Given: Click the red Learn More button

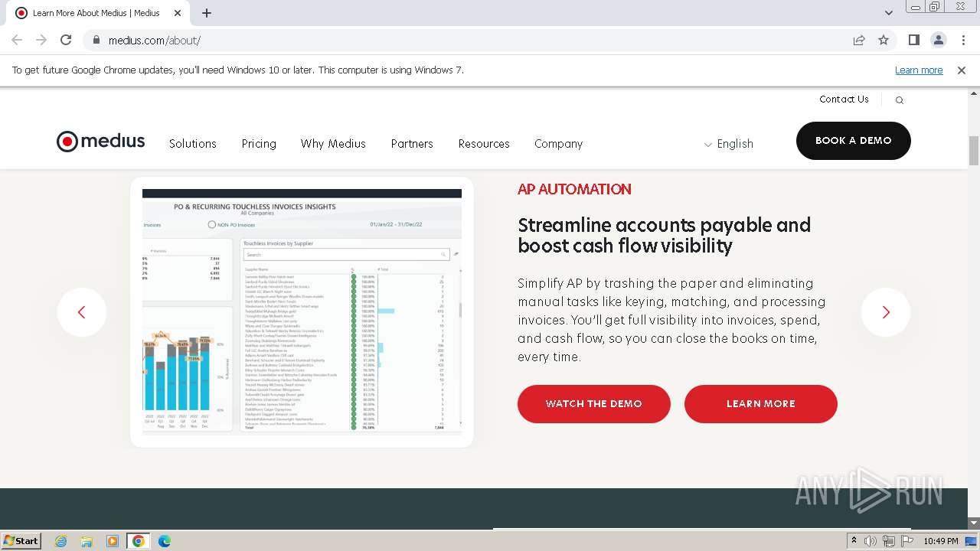Looking at the screenshot, I should pos(761,404).
